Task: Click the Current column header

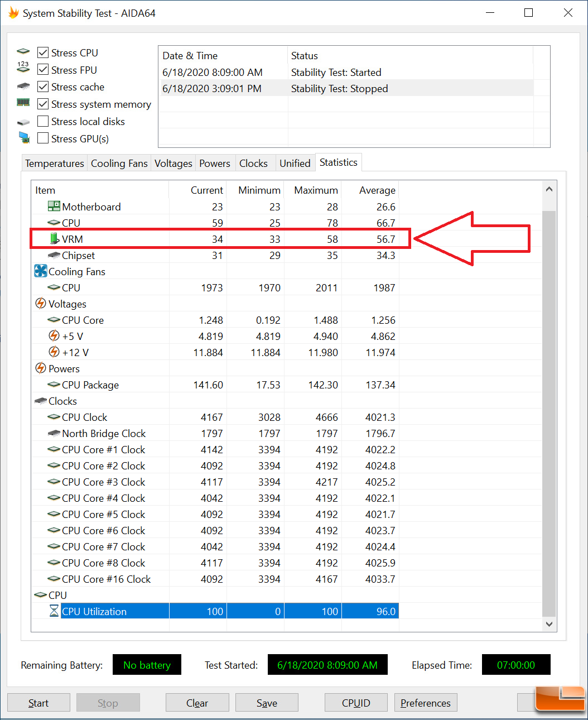Action: tap(197, 190)
